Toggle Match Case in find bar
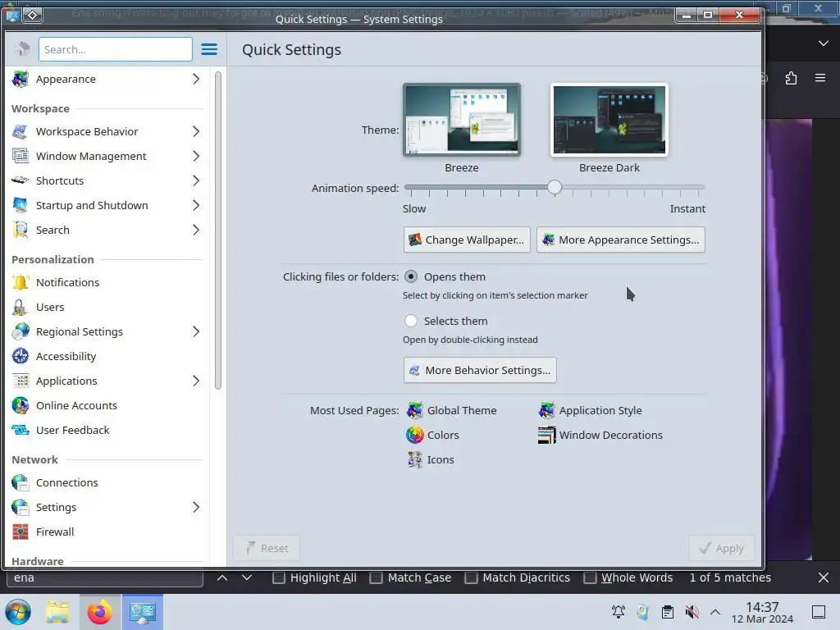 (376, 577)
